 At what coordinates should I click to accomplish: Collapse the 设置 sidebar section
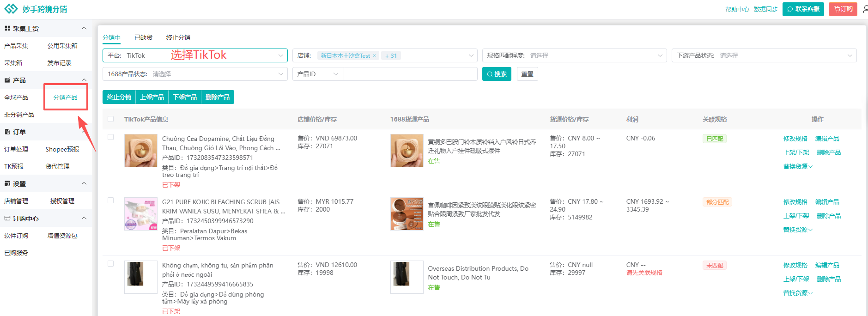tap(84, 183)
